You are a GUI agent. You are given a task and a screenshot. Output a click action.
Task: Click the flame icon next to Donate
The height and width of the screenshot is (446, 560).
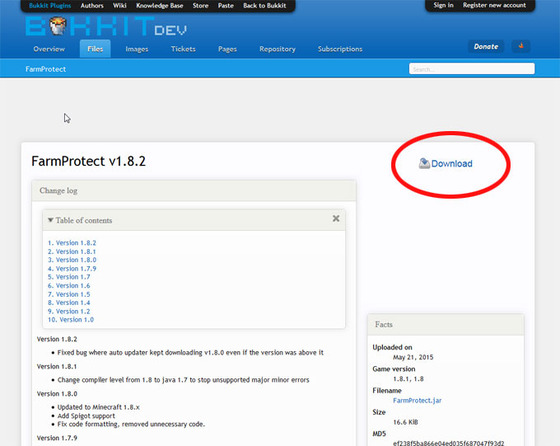[521, 46]
